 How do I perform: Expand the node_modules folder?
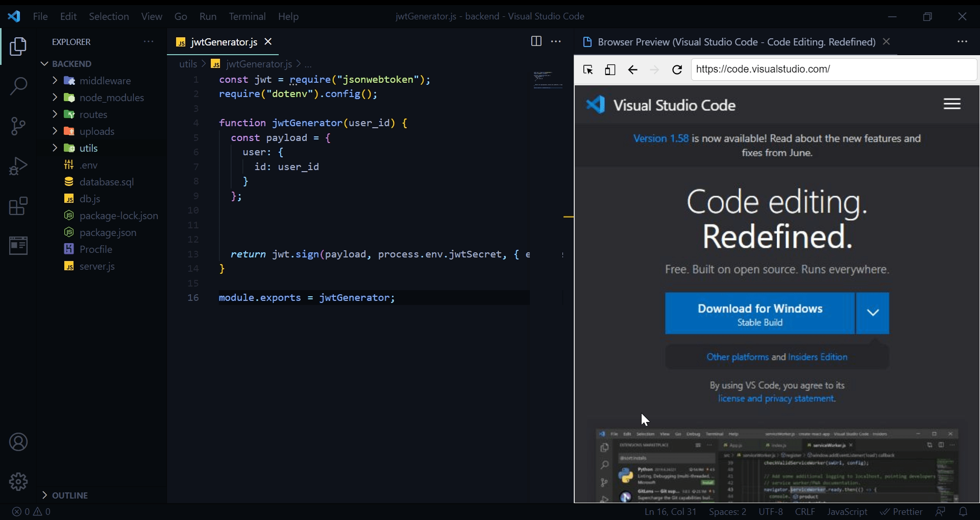[x=55, y=98]
